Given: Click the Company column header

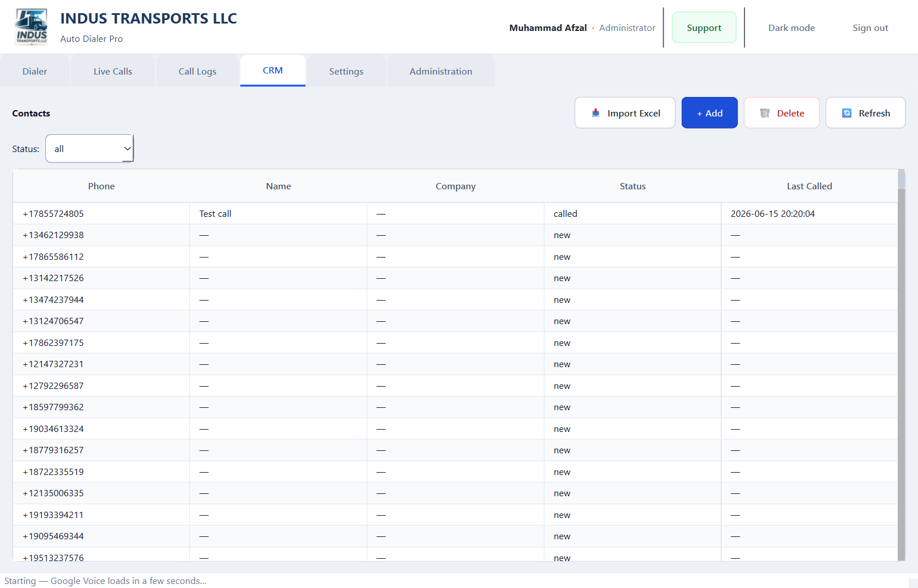Looking at the screenshot, I should 456,186.
